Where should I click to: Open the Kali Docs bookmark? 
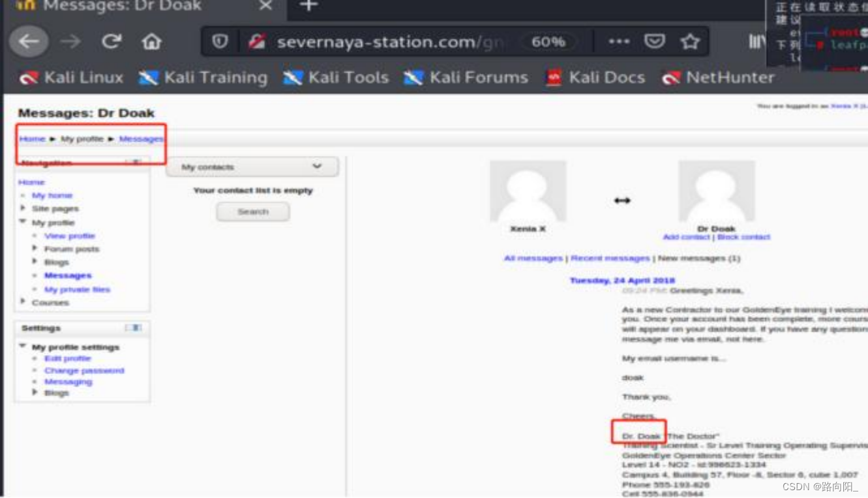(x=595, y=78)
